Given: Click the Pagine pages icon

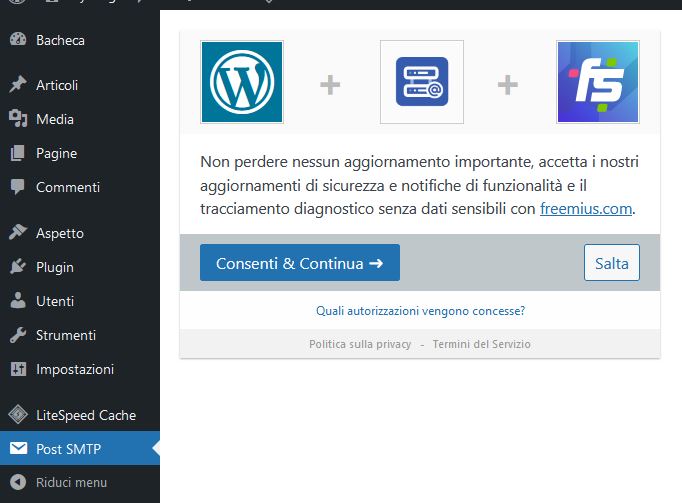Looking at the screenshot, I should coord(18,153).
